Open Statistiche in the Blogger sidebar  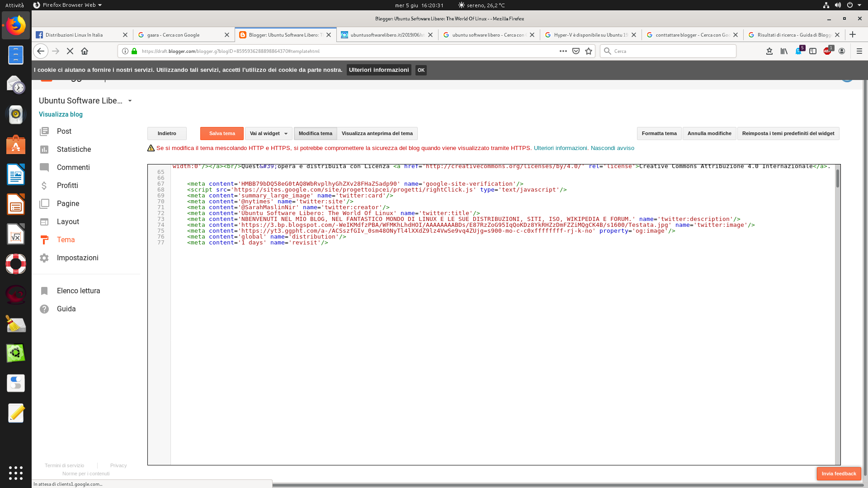[74, 150]
